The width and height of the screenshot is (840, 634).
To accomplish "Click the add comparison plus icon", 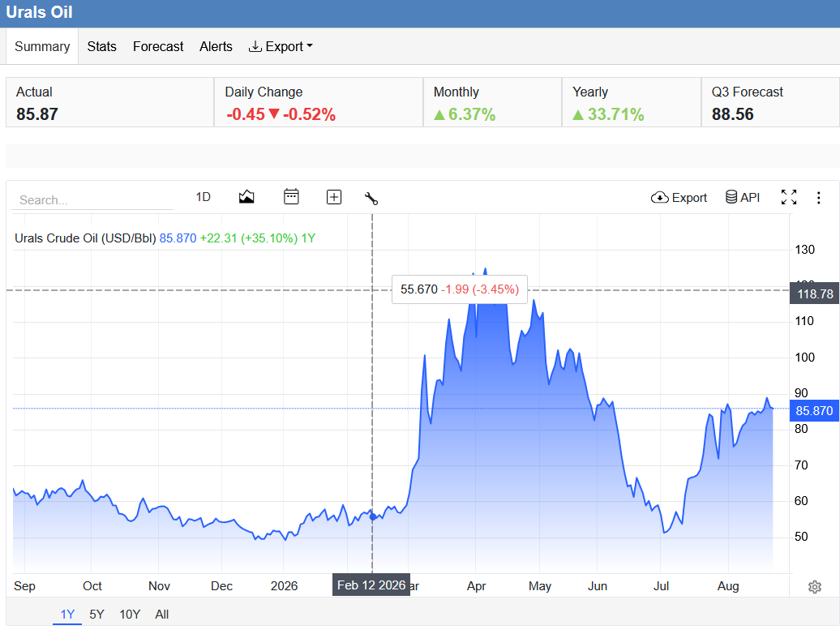I will coord(334,198).
